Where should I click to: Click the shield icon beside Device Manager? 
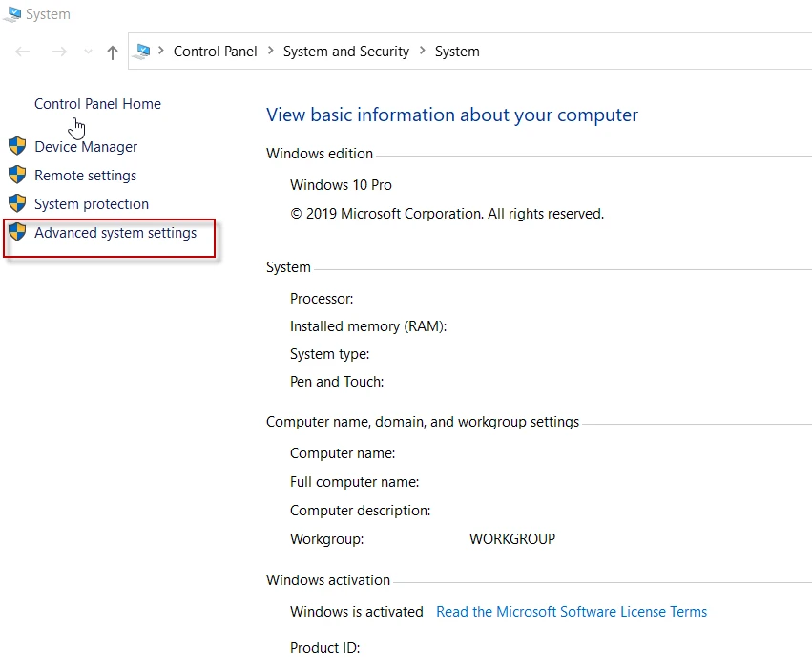coord(17,146)
